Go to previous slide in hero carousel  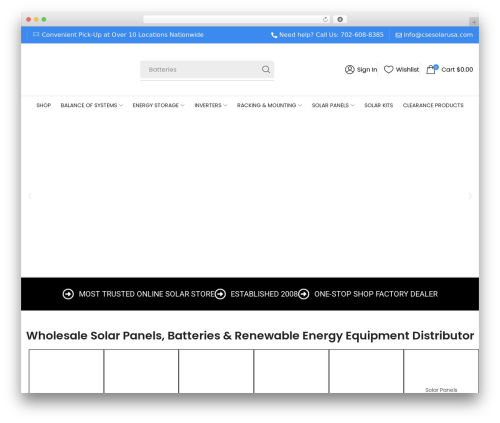click(x=30, y=196)
